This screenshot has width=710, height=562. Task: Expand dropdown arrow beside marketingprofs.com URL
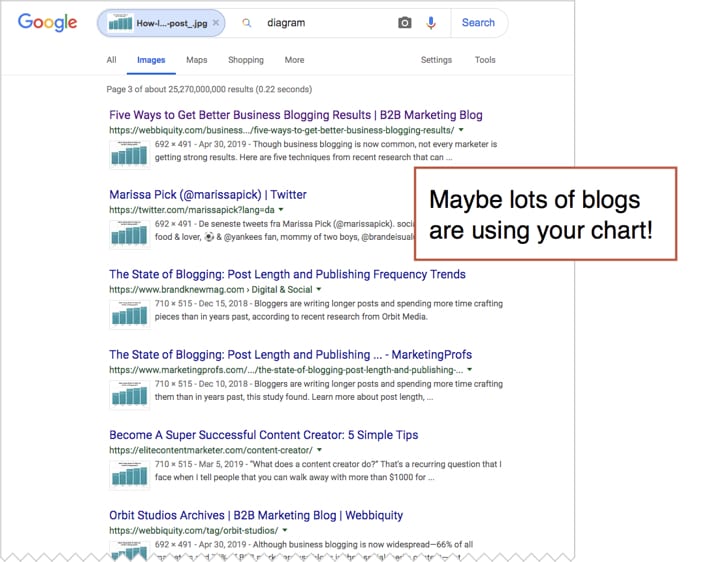pyautogui.click(x=470, y=370)
